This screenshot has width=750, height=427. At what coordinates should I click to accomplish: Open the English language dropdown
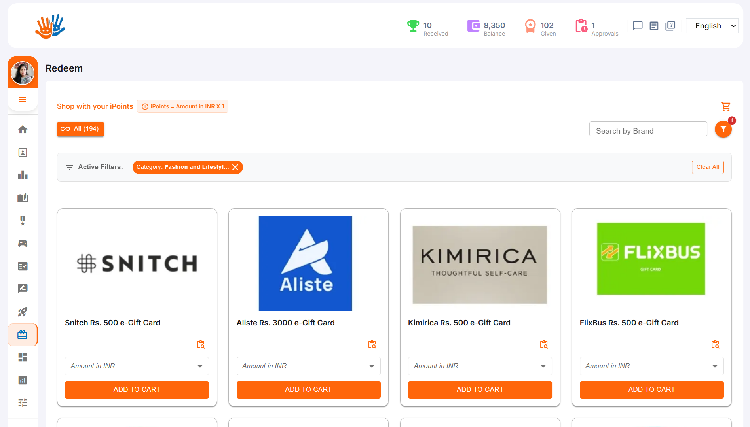coord(715,25)
